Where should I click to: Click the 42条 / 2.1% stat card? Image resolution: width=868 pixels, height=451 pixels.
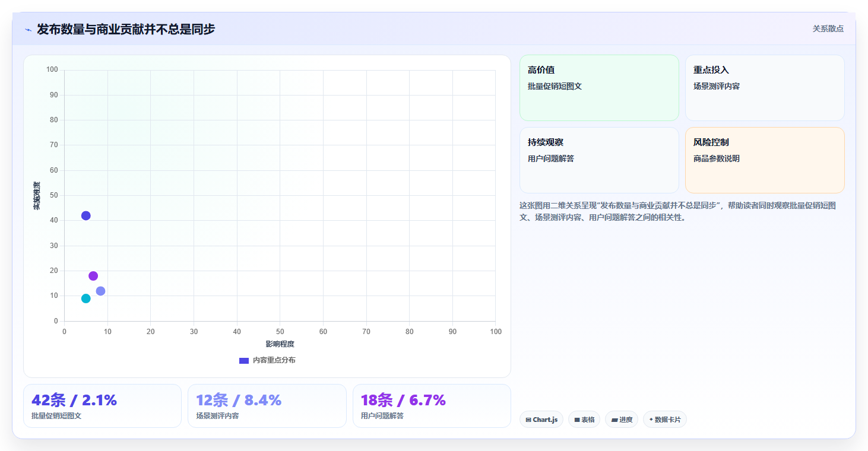(x=102, y=406)
